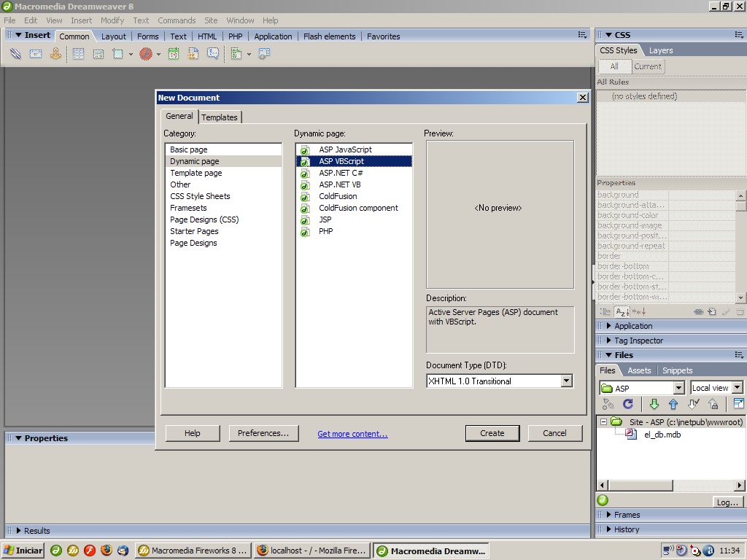Switch to the Templates tab in New Document

(x=219, y=117)
